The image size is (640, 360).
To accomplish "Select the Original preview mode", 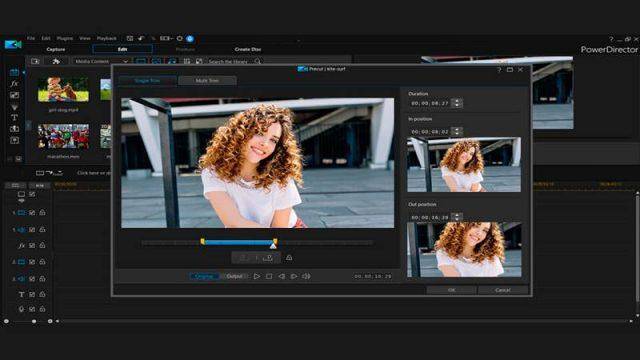I will coord(204,276).
